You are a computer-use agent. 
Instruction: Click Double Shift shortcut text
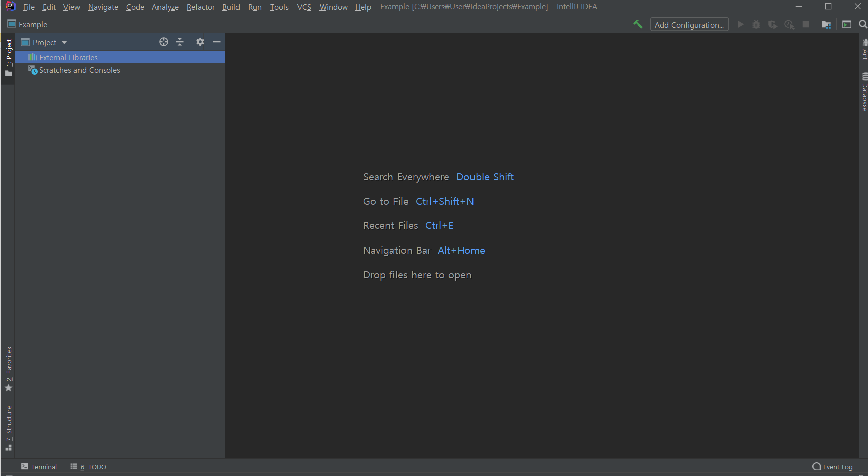click(x=485, y=177)
